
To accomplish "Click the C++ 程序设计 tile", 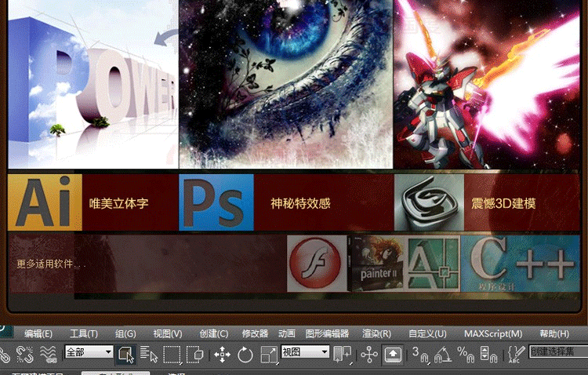I will click(521, 264).
